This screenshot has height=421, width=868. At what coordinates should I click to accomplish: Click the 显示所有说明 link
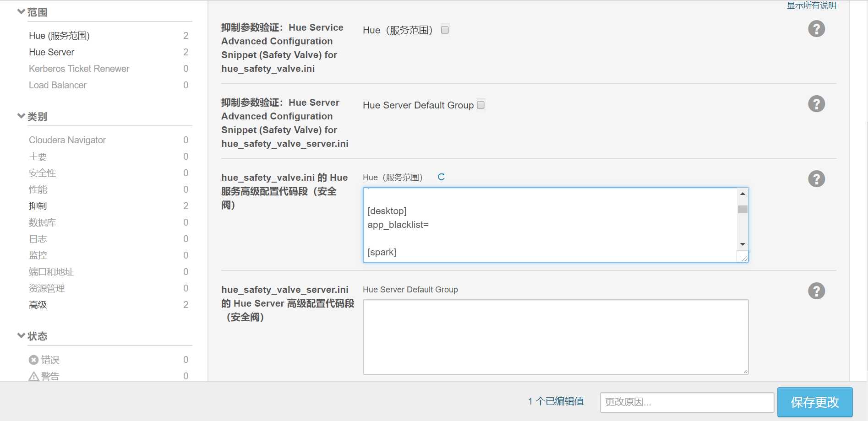click(x=811, y=5)
